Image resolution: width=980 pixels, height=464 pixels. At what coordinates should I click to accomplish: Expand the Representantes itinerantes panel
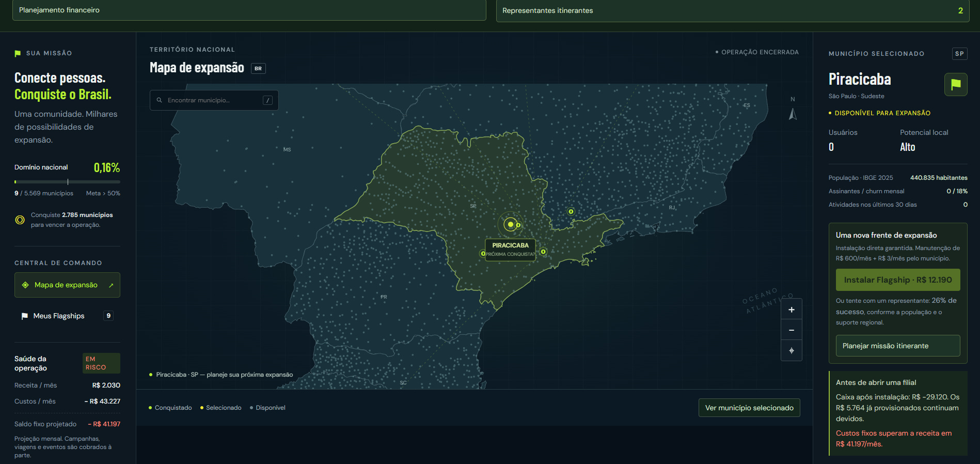point(733,10)
